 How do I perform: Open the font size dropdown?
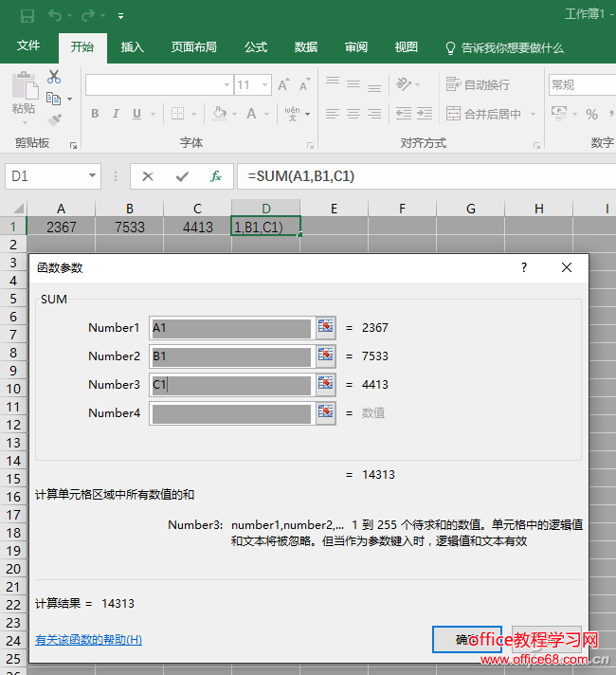(264, 85)
